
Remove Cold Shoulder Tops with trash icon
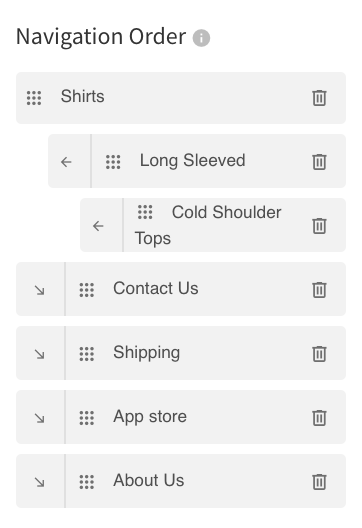pos(319,226)
